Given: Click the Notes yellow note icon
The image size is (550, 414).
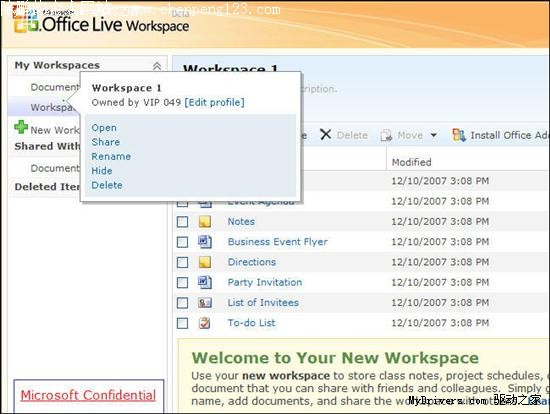Looking at the screenshot, I should 205,221.
